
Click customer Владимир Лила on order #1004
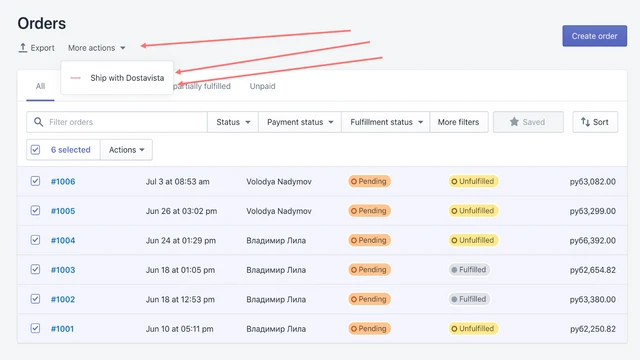tap(276, 240)
